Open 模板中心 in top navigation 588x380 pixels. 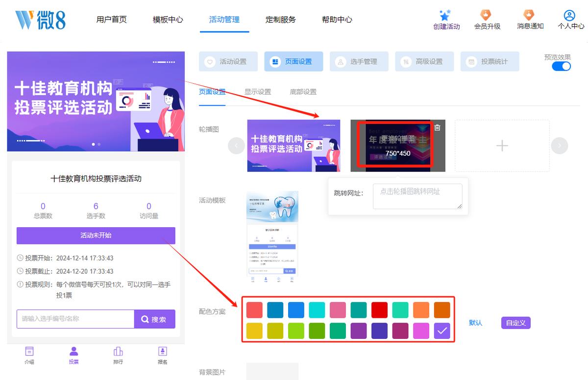168,20
